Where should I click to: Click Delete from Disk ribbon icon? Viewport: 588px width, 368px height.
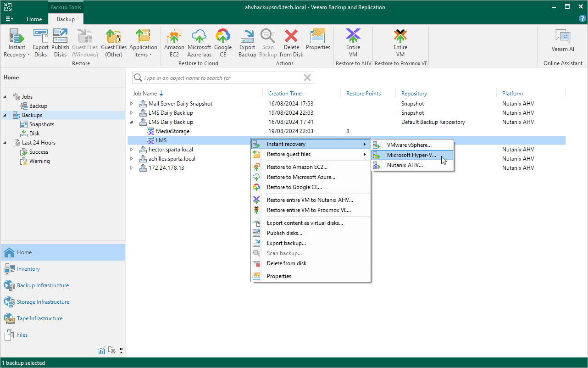291,43
